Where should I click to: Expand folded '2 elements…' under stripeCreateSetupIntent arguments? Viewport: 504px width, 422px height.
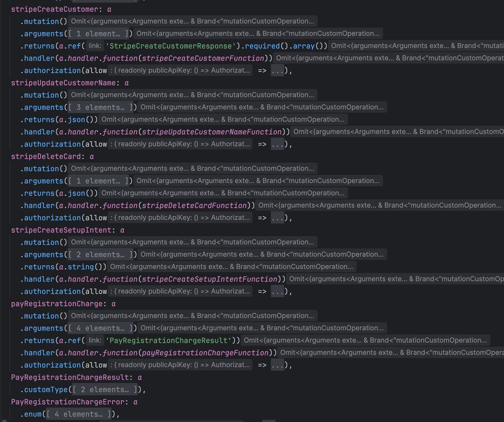[100, 255]
